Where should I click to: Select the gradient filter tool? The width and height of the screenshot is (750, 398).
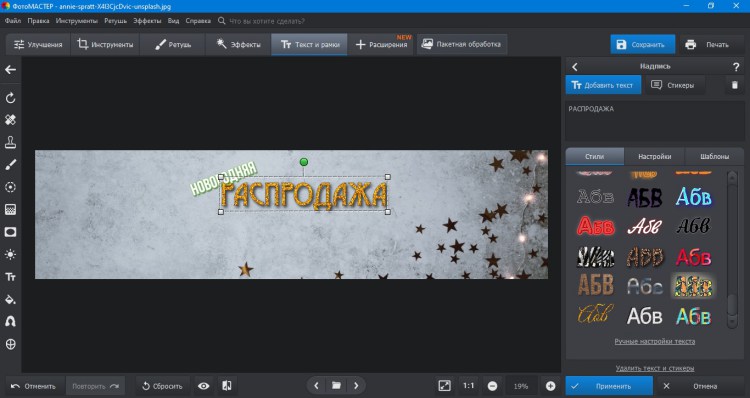pos(10,210)
